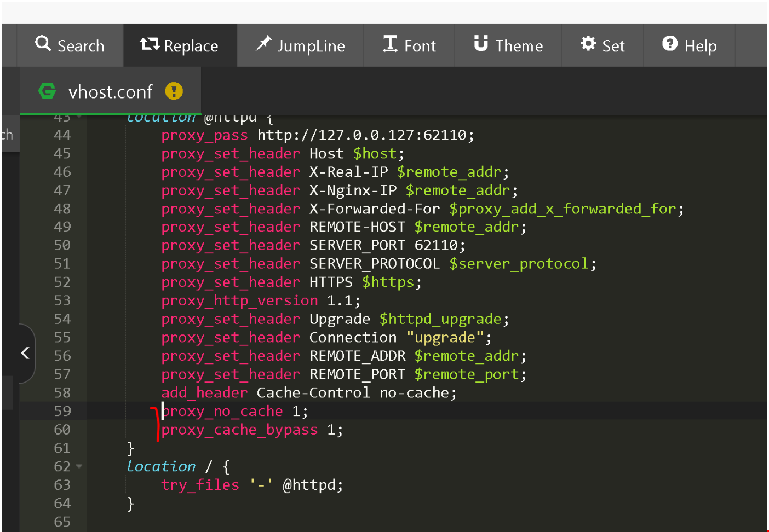Image resolution: width=769 pixels, height=532 pixels.
Task: Switch to the vhost.conf tab
Action: coord(110,91)
